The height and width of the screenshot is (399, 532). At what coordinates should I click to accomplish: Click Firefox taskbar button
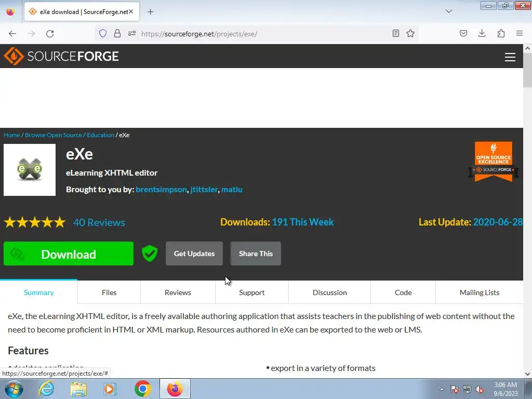[x=175, y=389]
